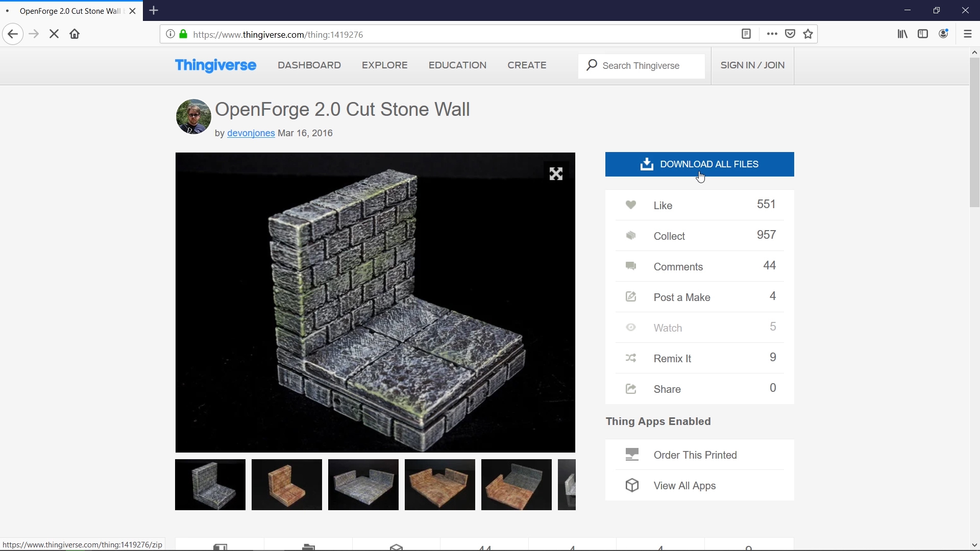Image resolution: width=980 pixels, height=551 pixels.
Task: Click the Thingiverse home logo
Action: (215, 65)
